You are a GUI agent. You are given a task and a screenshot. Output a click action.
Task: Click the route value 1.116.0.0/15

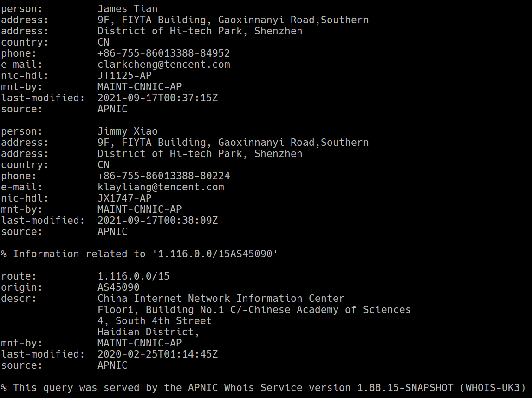tap(133, 276)
